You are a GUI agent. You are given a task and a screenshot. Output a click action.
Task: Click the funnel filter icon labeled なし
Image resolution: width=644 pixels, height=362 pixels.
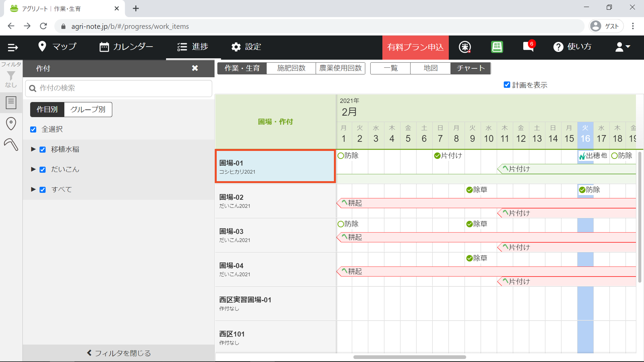point(11,79)
